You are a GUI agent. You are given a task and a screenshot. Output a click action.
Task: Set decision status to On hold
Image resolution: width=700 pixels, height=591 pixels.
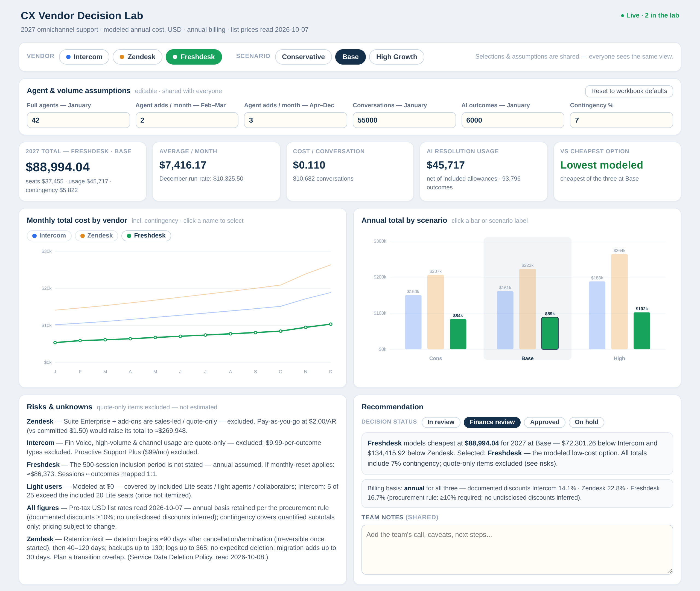586,422
